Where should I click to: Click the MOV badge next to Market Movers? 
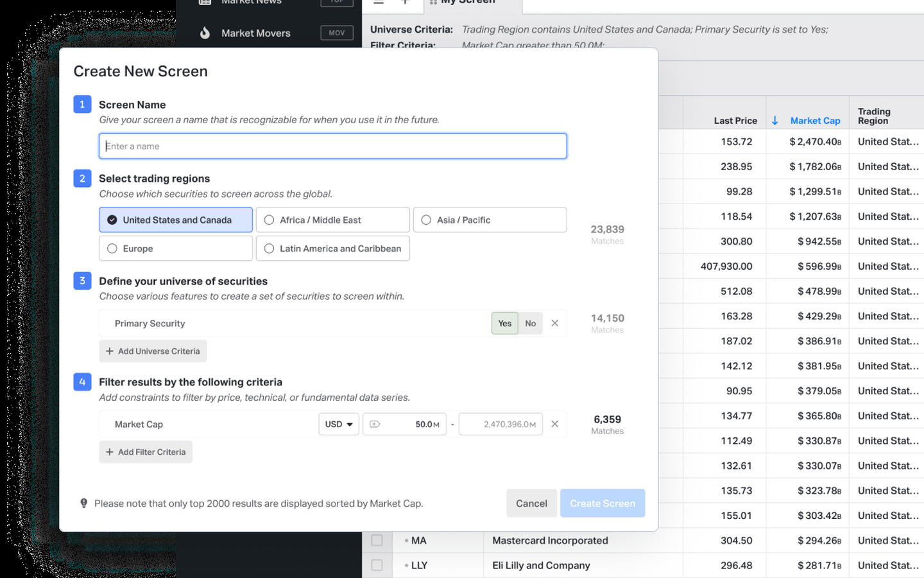tap(337, 33)
